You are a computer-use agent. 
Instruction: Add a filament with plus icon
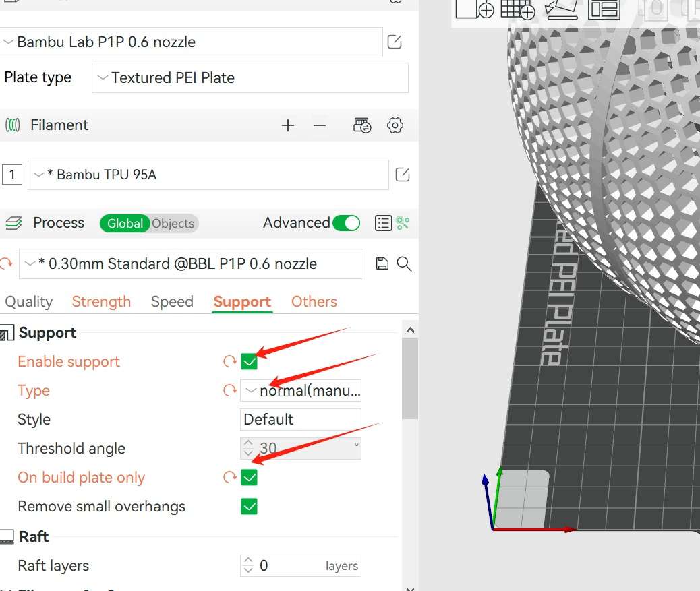point(288,125)
